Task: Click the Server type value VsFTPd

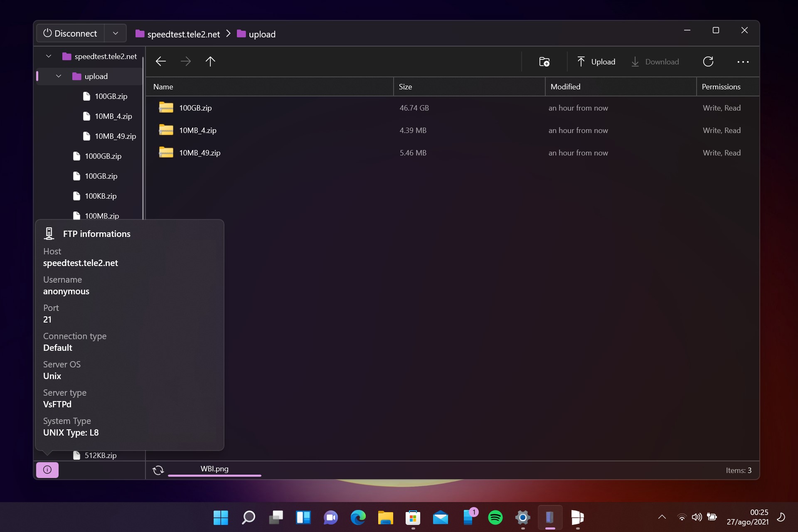Action: (x=57, y=404)
